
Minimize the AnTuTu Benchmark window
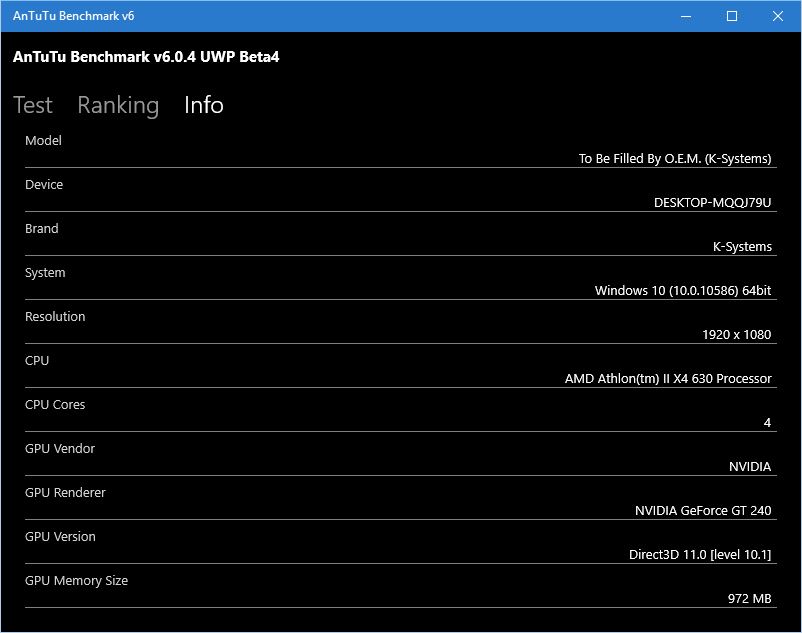(686, 16)
